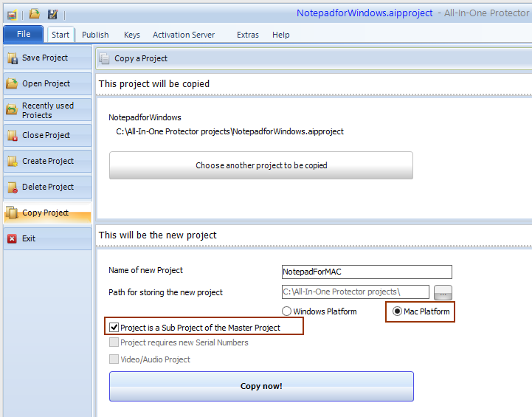Toggle Project requires new Serial Numbers checkbox
This screenshot has width=532, height=417.
tap(114, 342)
